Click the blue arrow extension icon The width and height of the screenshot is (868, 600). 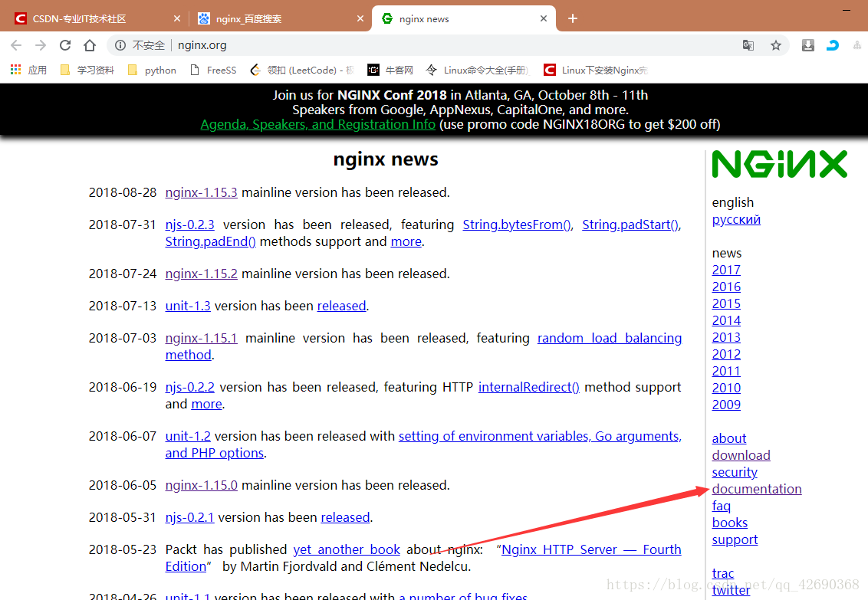(x=833, y=45)
